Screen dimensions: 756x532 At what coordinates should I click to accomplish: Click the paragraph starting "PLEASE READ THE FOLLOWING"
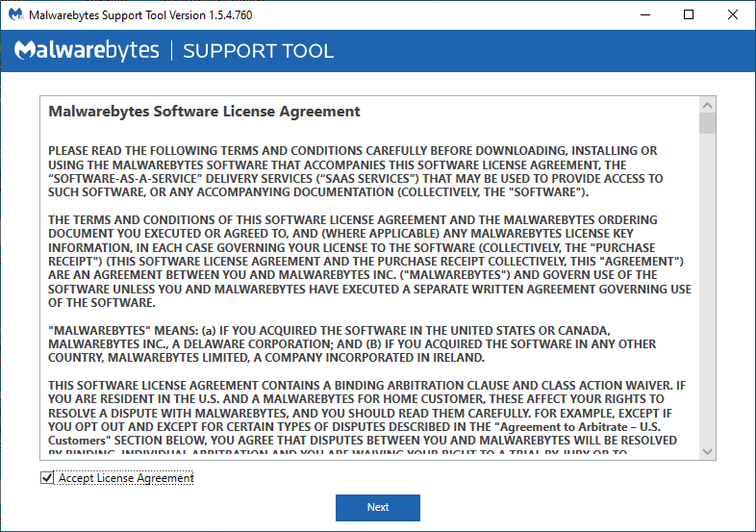click(x=355, y=171)
